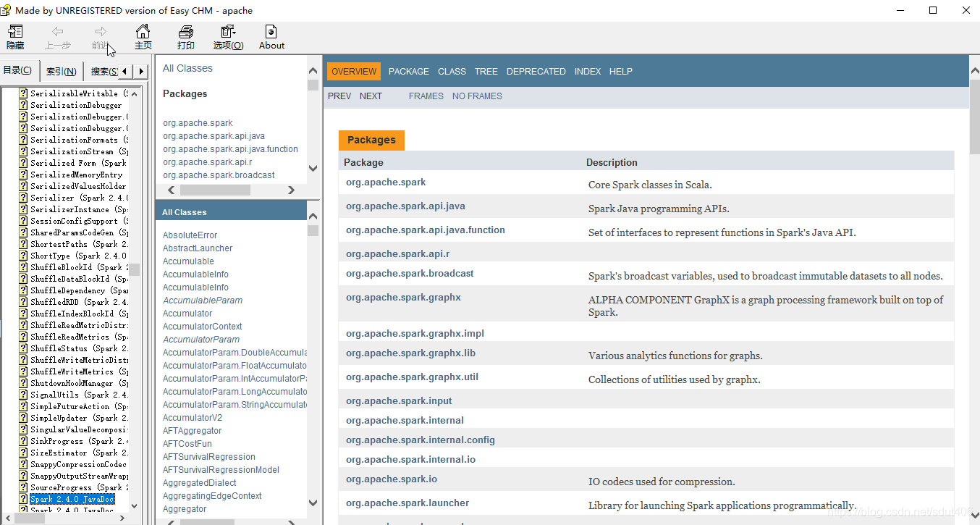Click help icon beside SnappyCompressionCodec
The width and height of the screenshot is (980, 525).
pos(23,464)
